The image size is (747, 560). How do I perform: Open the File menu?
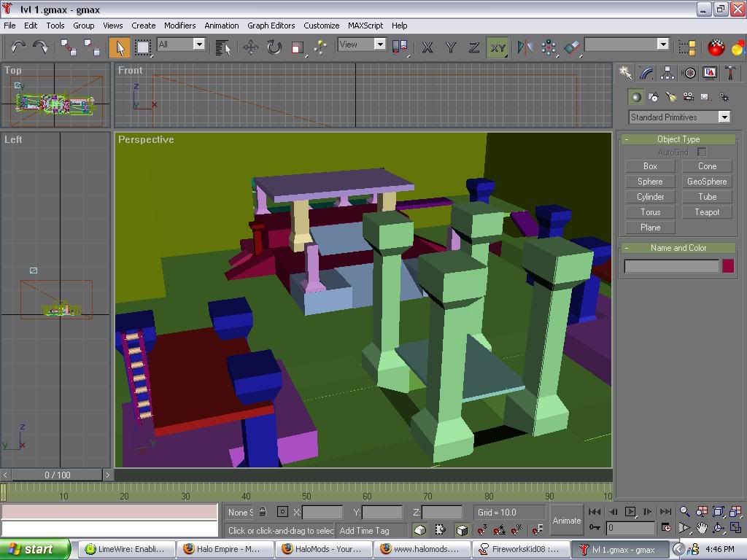coord(9,26)
